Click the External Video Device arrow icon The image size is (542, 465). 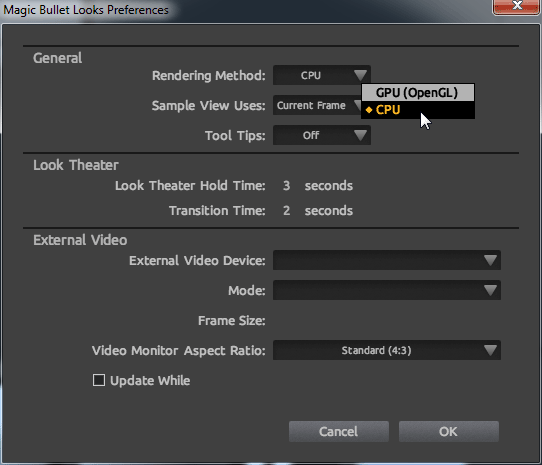[x=490, y=260]
